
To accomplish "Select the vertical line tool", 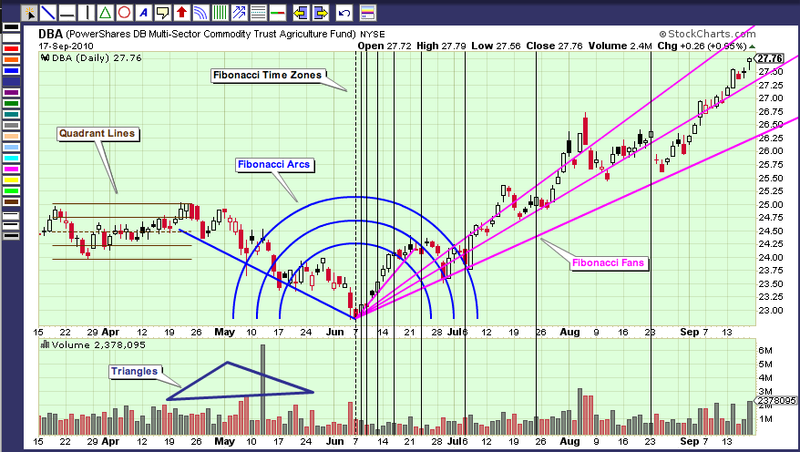I will 86,13.
